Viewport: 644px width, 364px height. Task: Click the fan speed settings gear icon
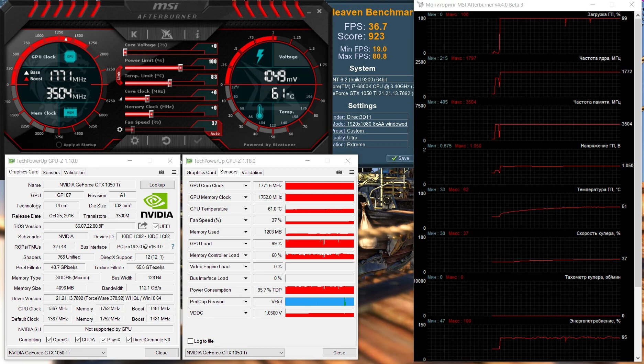120,129
